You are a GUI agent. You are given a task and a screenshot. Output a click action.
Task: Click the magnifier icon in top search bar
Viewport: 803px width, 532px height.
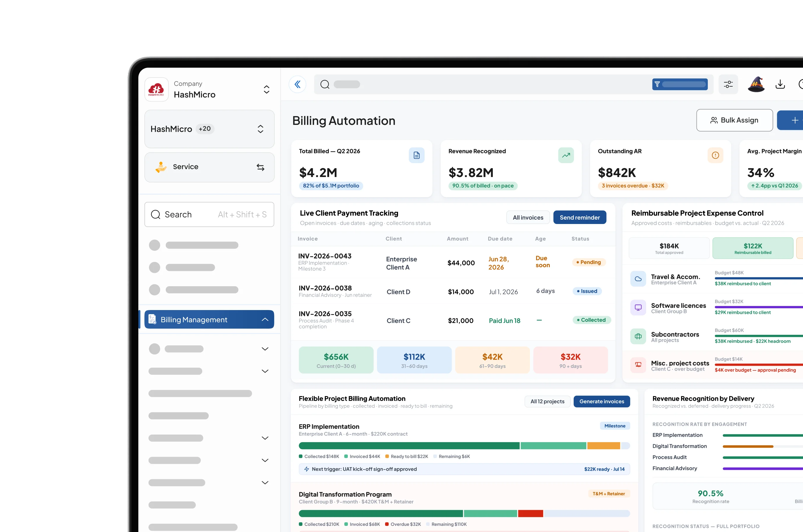325,84
